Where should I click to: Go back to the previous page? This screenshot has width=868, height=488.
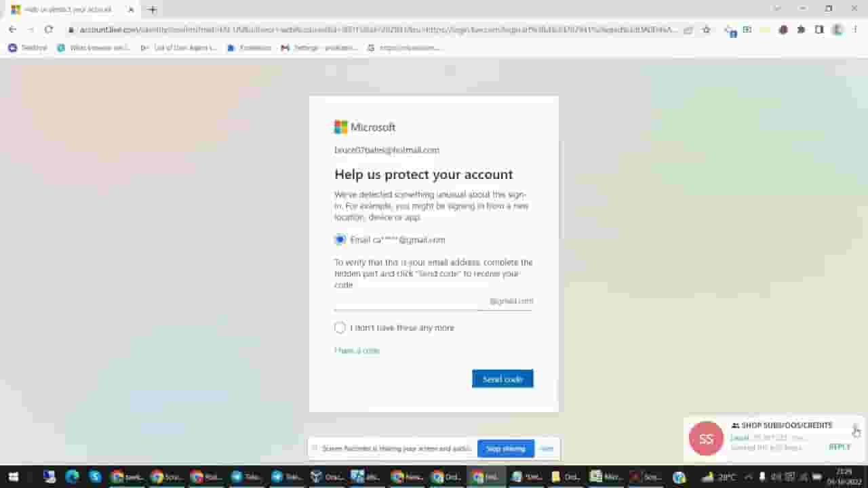tap(12, 30)
